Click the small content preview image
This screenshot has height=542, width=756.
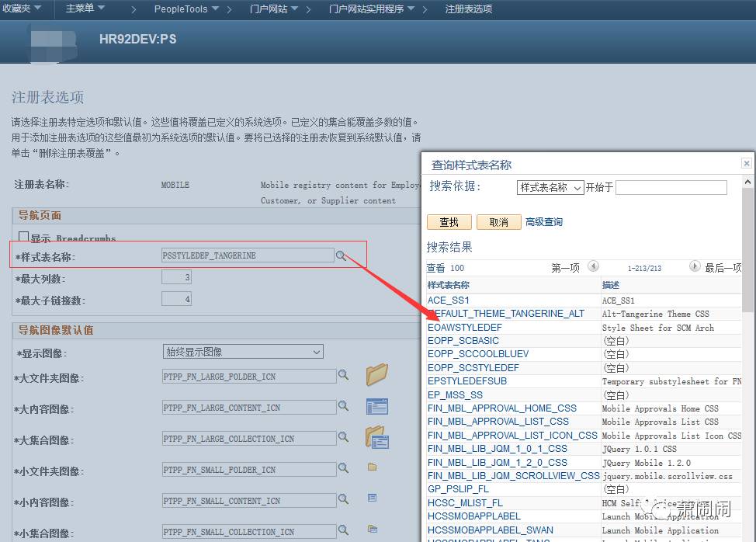[x=373, y=498]
